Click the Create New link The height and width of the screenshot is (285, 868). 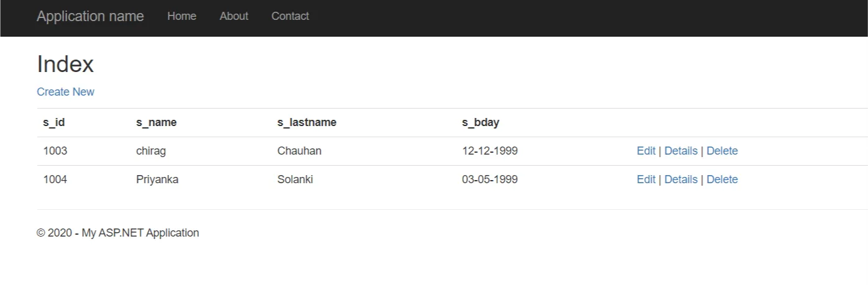[x=65, y=92]
